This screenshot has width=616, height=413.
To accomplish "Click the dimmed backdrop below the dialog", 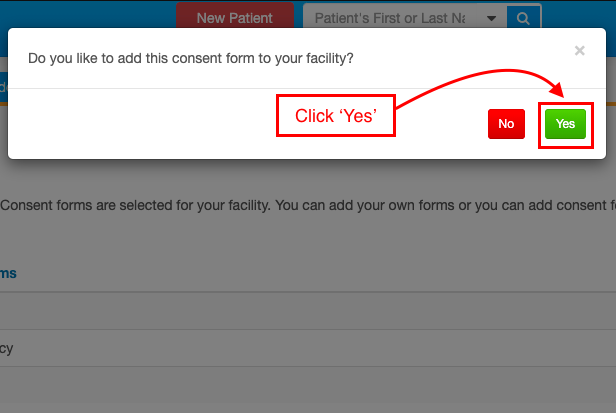I will point(300,390).
